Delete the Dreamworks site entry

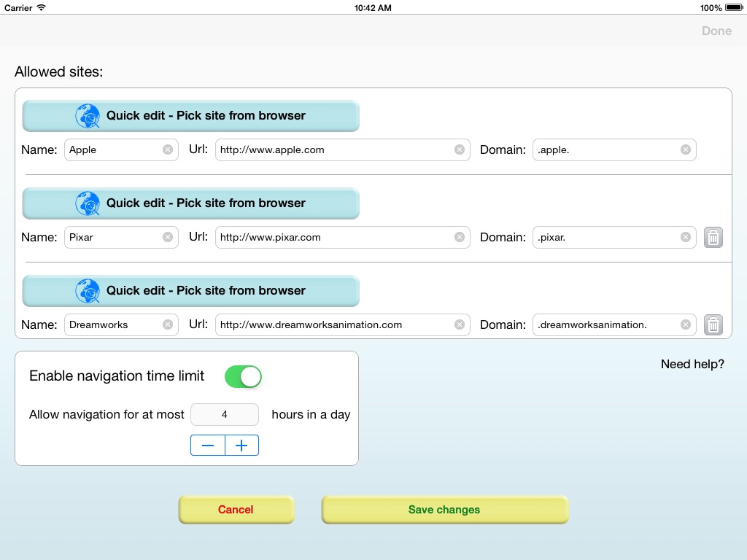pos(713,324)
